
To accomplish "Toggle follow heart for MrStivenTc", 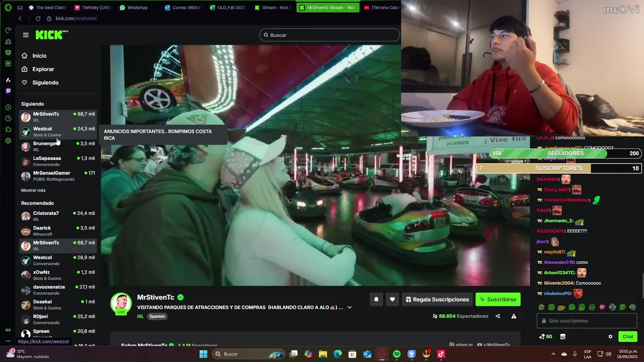I will point(392,300).
